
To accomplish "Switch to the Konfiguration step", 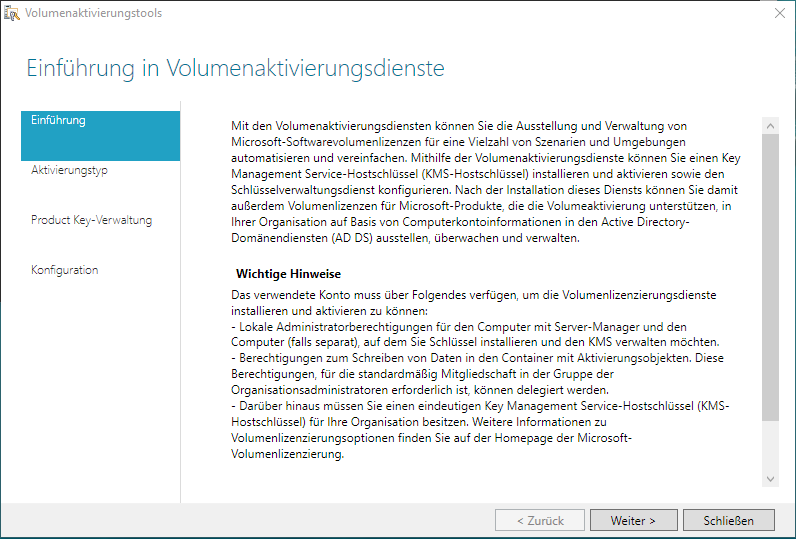I will pyautogui.click(x=65, y=270).
